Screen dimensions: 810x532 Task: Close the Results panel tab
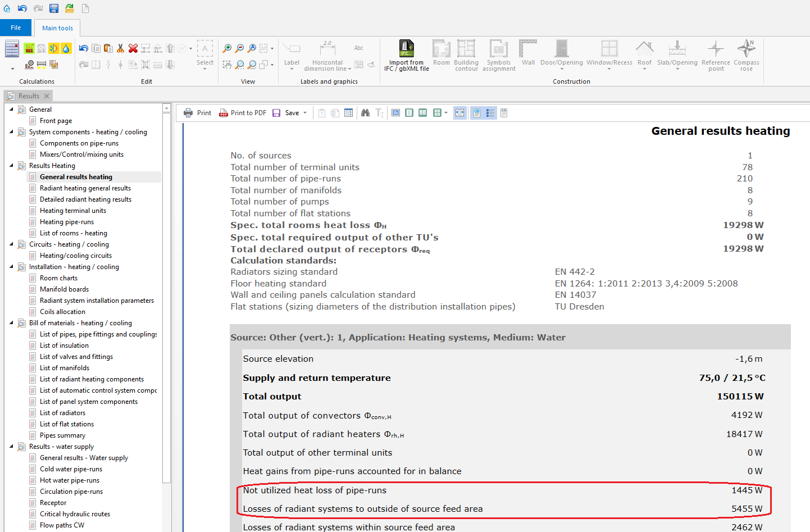tap(47, 96)
